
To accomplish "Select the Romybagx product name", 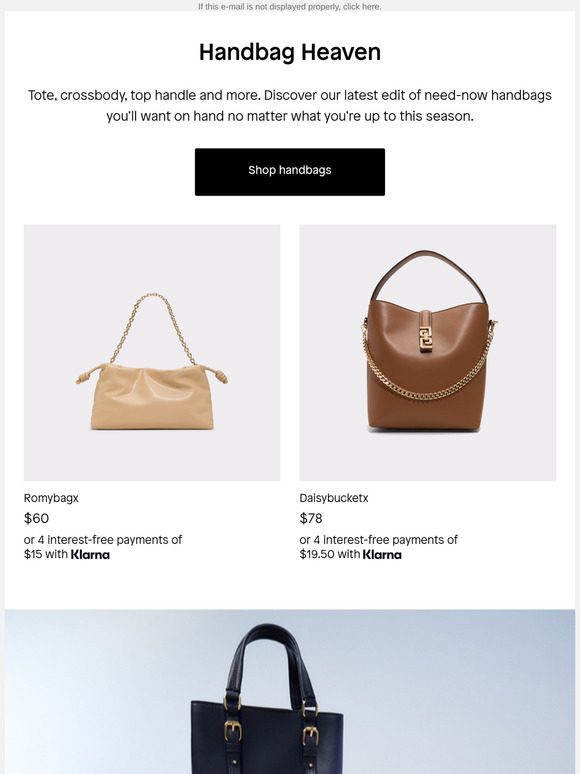I will [51, 498].
